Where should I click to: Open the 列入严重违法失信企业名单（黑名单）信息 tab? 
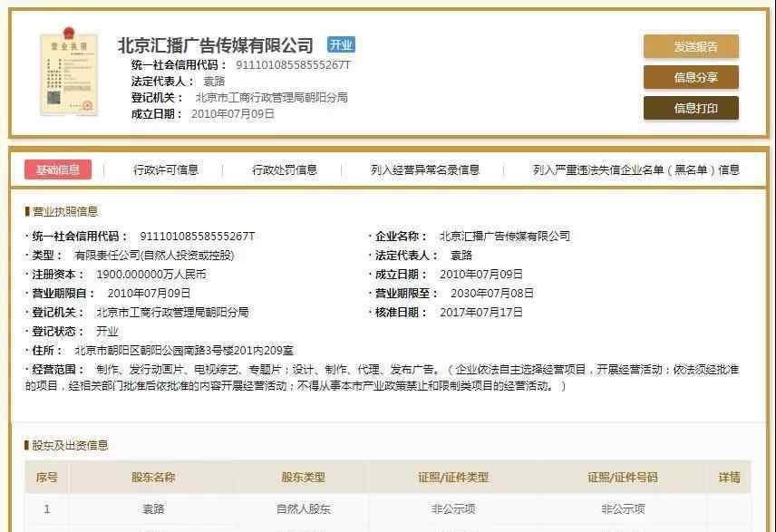[636, 169]
